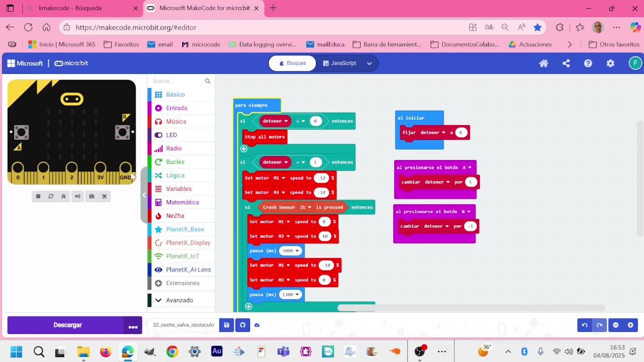
Task: Redo the last undone change
Action: [x=599, y=325]
